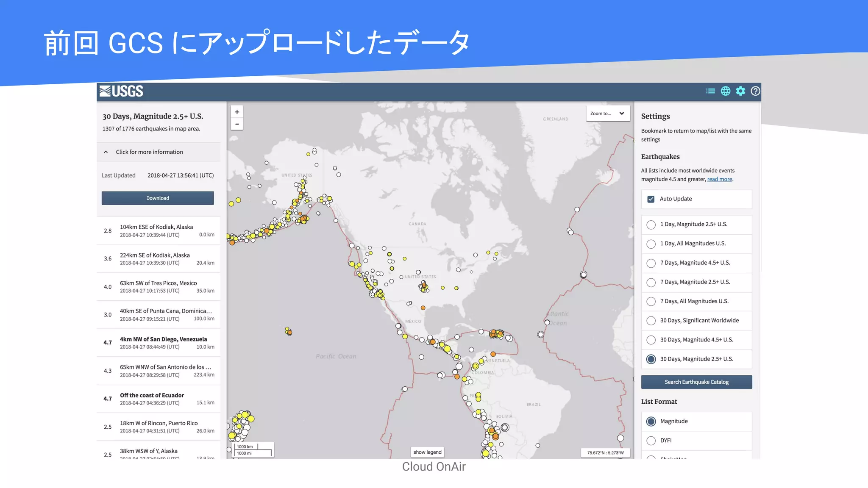Image resolution: width=868 pixels, height=488 pixels.
Task: Select Magnitude list format
Action: (x=696, y=421)
